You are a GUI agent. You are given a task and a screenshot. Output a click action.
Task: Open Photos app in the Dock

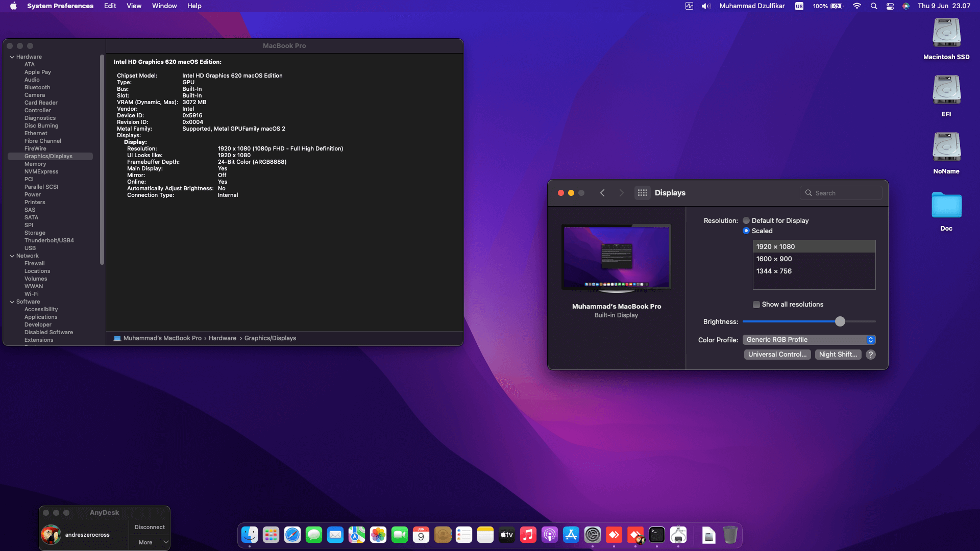tap(378, 535)
